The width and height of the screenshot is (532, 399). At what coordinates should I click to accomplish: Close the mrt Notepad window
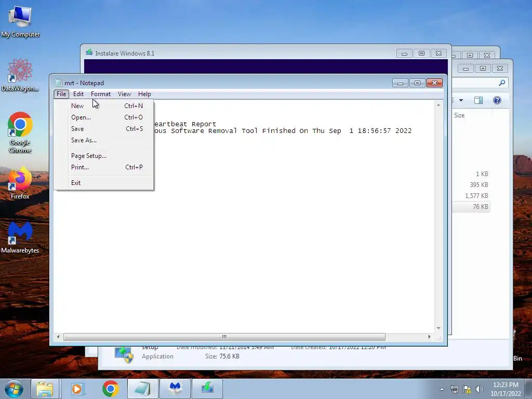coord(434,83)
